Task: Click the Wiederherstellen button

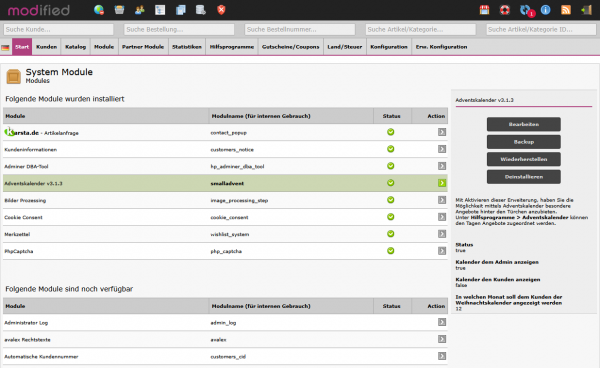Action: (x=523, y=159)
